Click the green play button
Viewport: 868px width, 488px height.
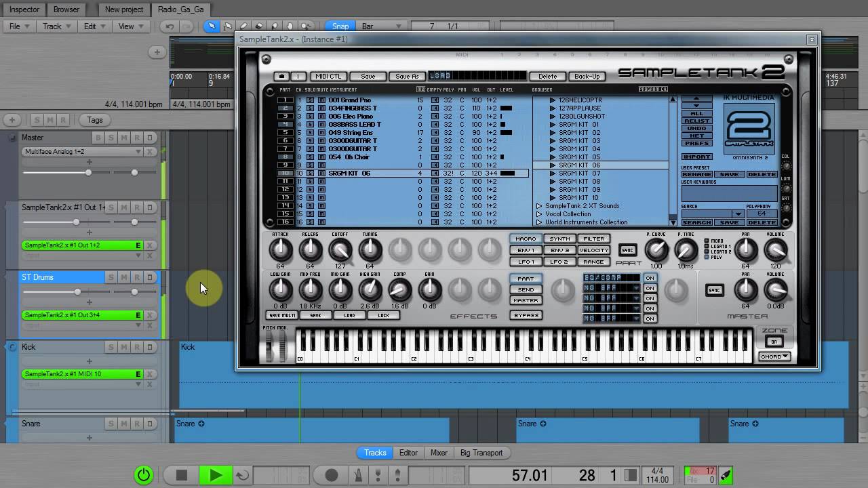click(x=216, y=475)
